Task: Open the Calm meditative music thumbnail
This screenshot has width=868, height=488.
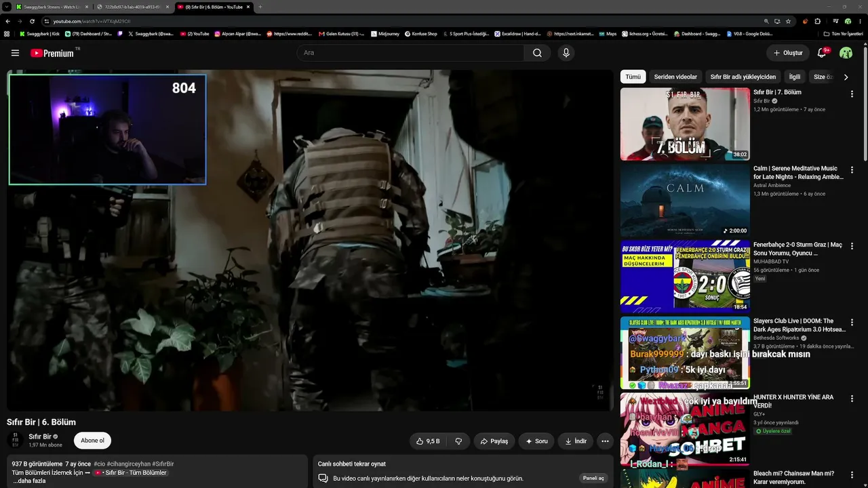Action: pos(685,200)
